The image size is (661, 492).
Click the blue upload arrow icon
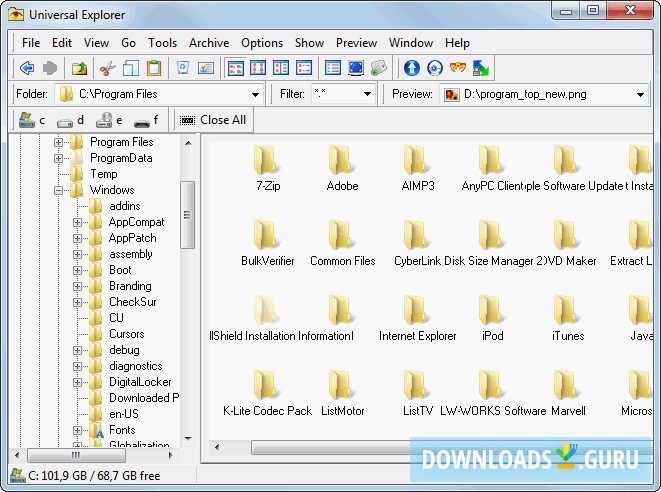point(411,68)
